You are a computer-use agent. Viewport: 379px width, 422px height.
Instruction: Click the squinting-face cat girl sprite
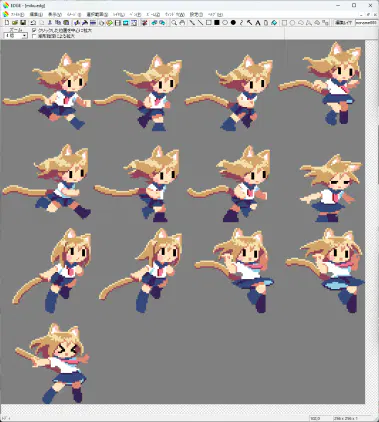point(53,363)
